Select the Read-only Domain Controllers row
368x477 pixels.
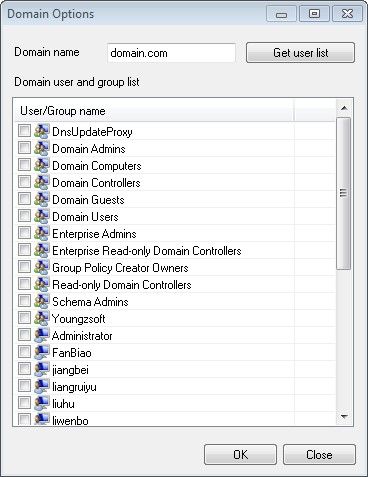(x=175, y=285)
